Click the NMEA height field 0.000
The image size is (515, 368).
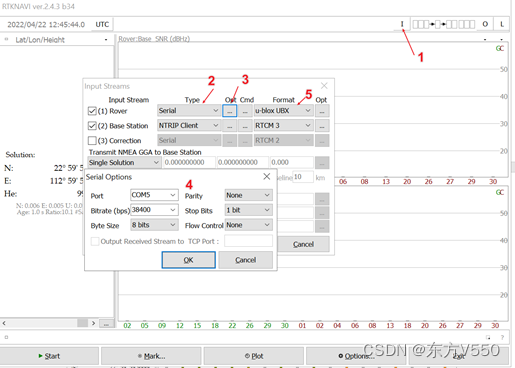click(292, 162)
